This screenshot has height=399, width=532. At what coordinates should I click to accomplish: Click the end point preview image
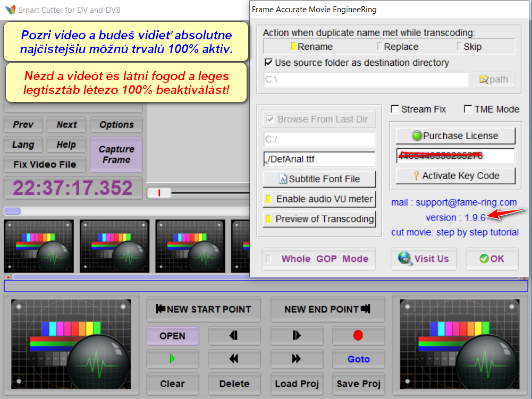pos(459,344)
